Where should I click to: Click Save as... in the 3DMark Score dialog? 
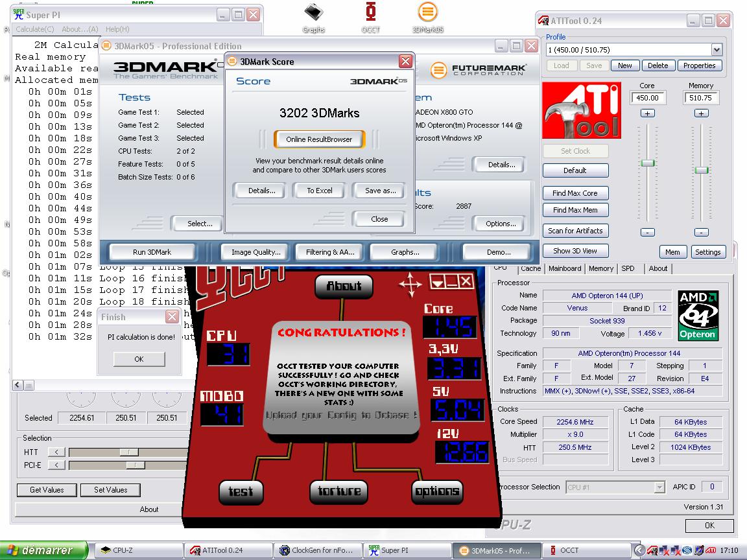[380, 191]
